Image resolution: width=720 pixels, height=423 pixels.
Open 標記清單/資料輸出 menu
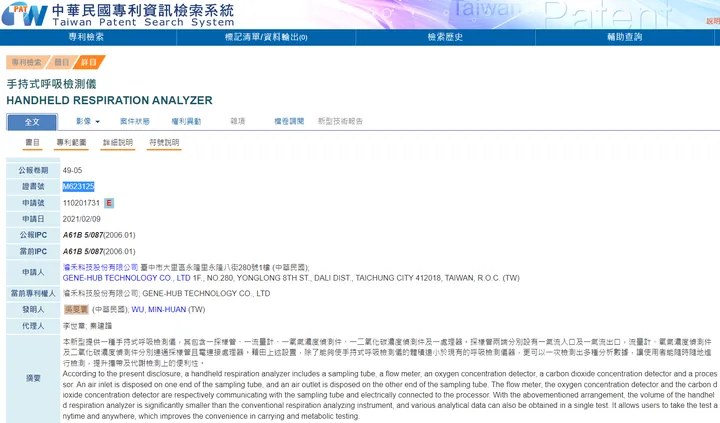tap(266, 37)
